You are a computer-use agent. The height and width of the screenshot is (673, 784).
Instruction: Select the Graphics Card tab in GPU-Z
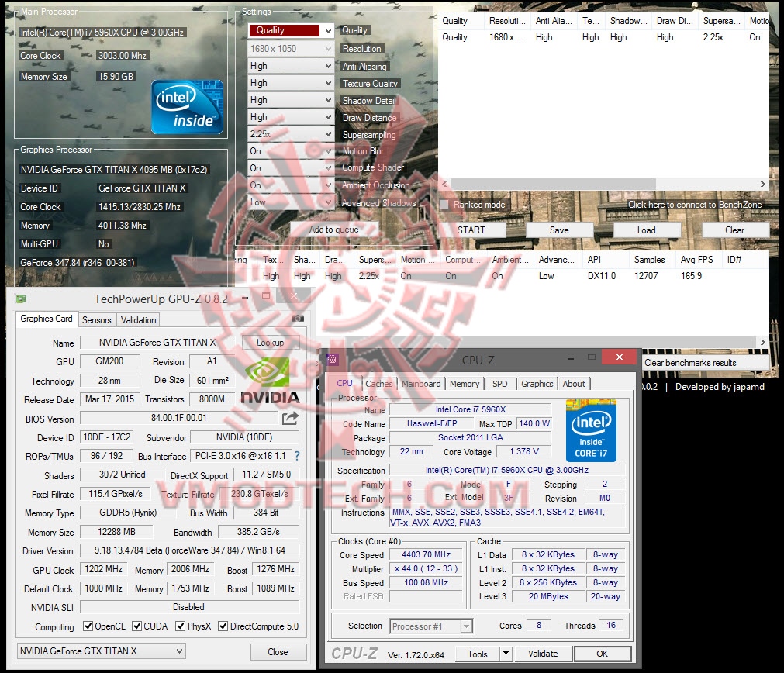point(47,319)
